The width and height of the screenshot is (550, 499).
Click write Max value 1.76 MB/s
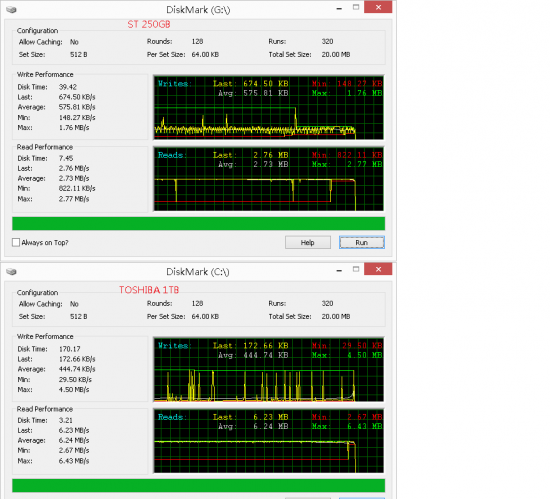click(x=74, y=128)
